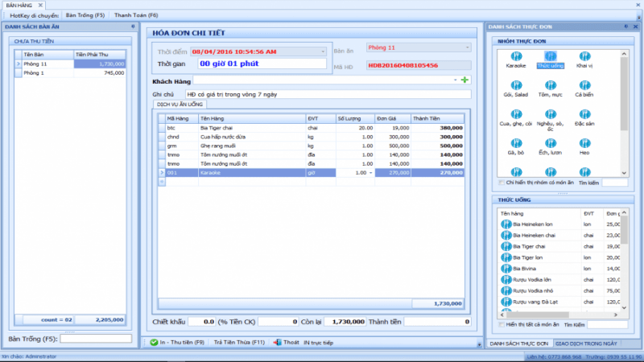Click the Mã HĐ invoice code field

[419, 65]
